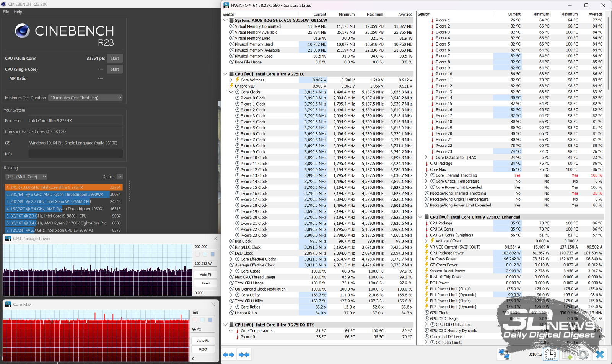This screenshot has height=364, width=612.
Task: Click the clock reset-timer icon beside 0:10:12
Action: click(550, 354)
